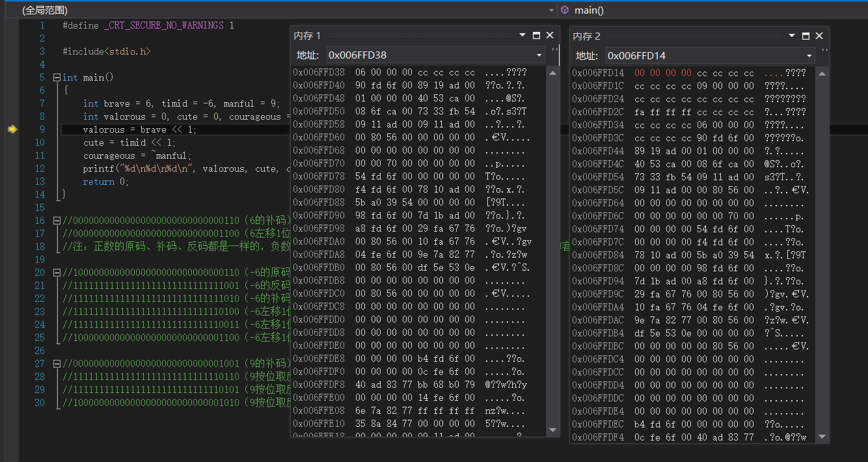Click the 0x006FFD88 row address in 内存 1

click(x=319, y=202)
